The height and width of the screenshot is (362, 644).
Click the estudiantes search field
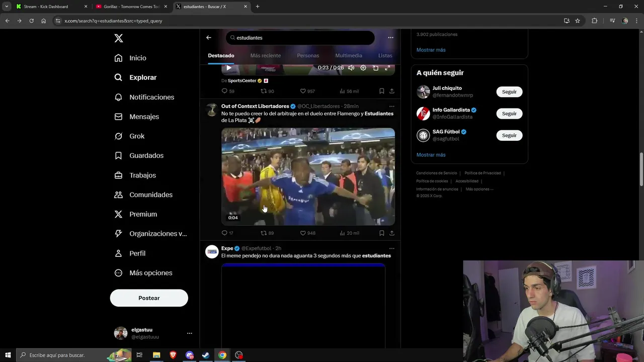click(x=300, y=38)
